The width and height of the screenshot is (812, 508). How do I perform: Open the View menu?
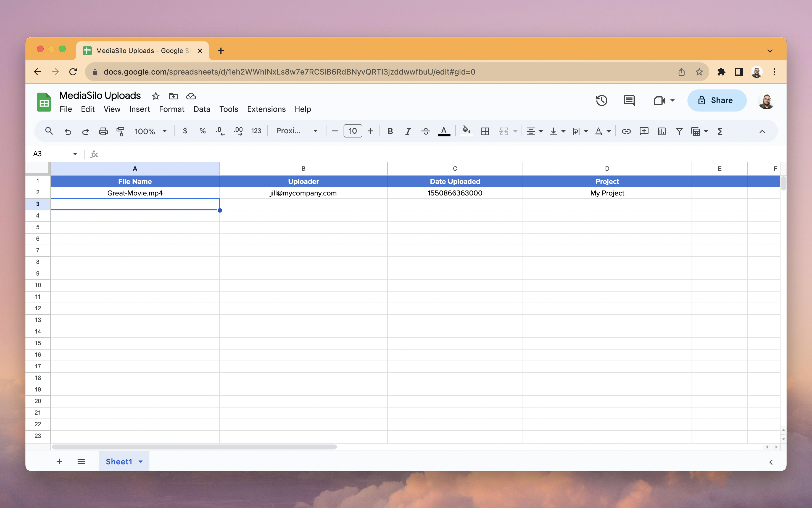112,109
